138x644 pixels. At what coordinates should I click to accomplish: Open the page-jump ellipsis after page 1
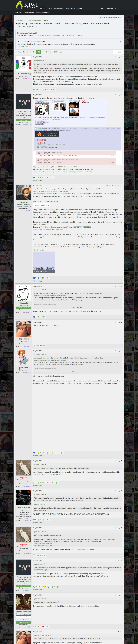click(27, 52)
